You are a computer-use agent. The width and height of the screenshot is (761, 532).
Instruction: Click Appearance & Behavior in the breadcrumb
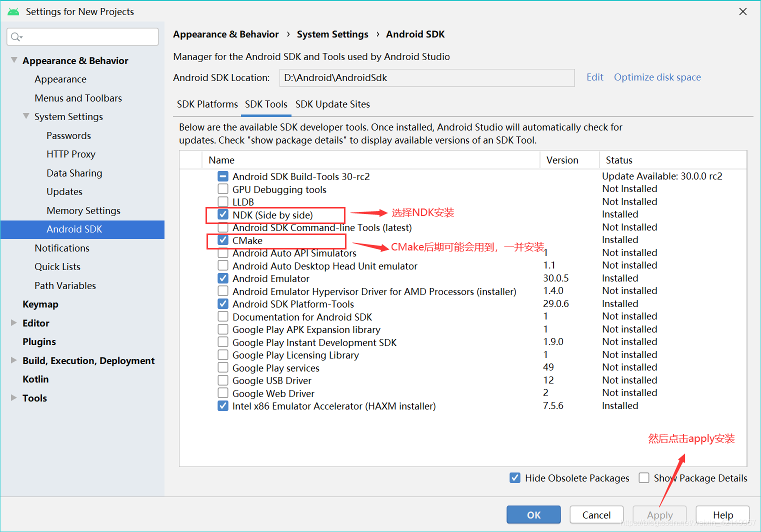point(226,34)
